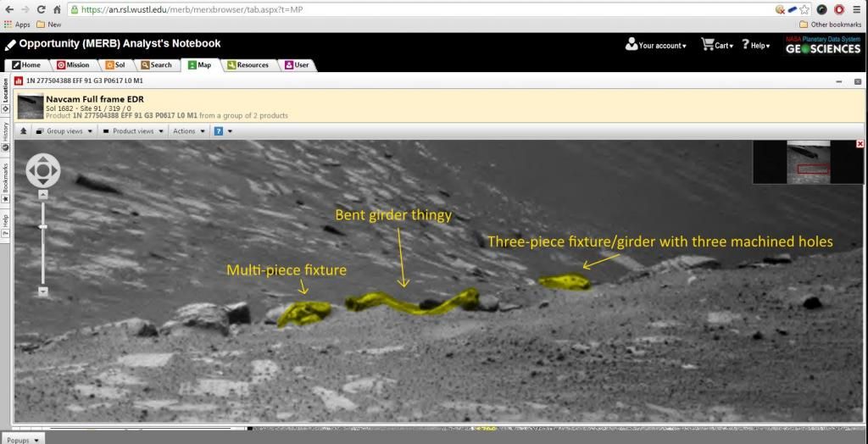Image resolution: width=868 pixels, height=444 pixels.
Task: Open the Actions dropdown menu
Action: (x=188, y=131)
